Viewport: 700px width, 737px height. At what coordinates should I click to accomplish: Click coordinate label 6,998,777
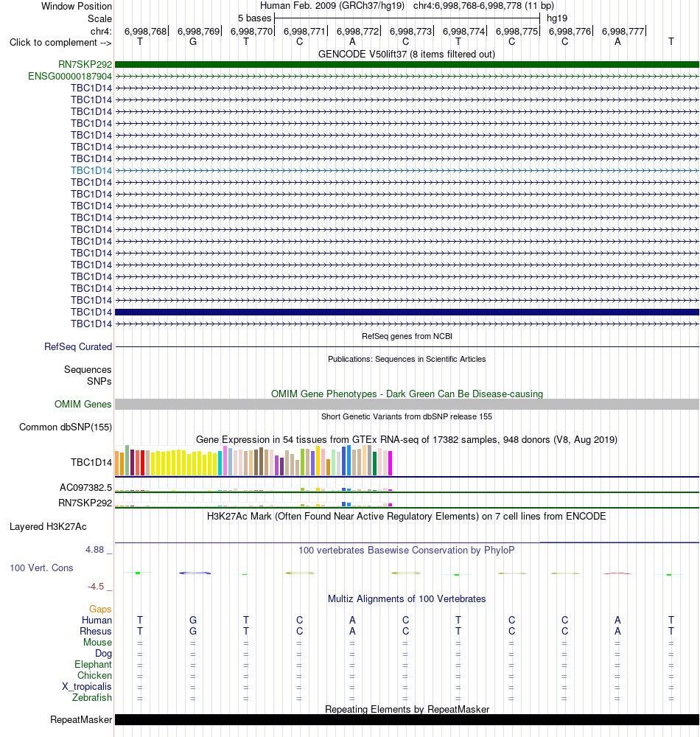pyautogui.click(x=623, y=31)
